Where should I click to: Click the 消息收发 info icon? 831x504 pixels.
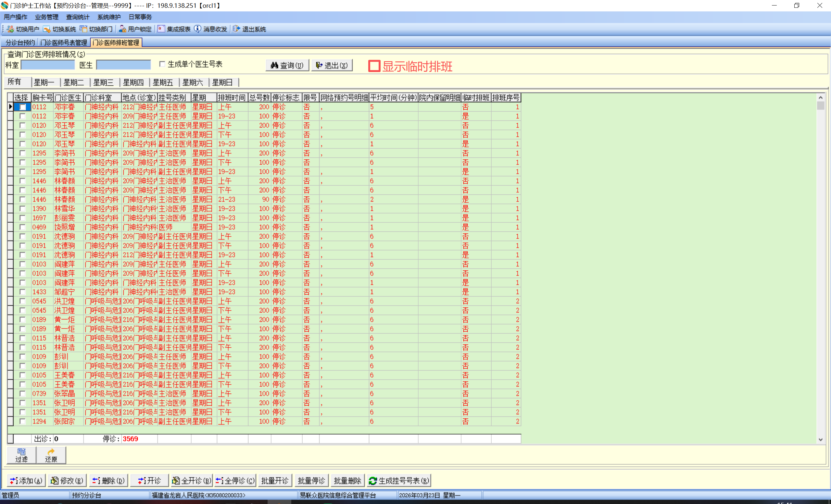(198, 29)
